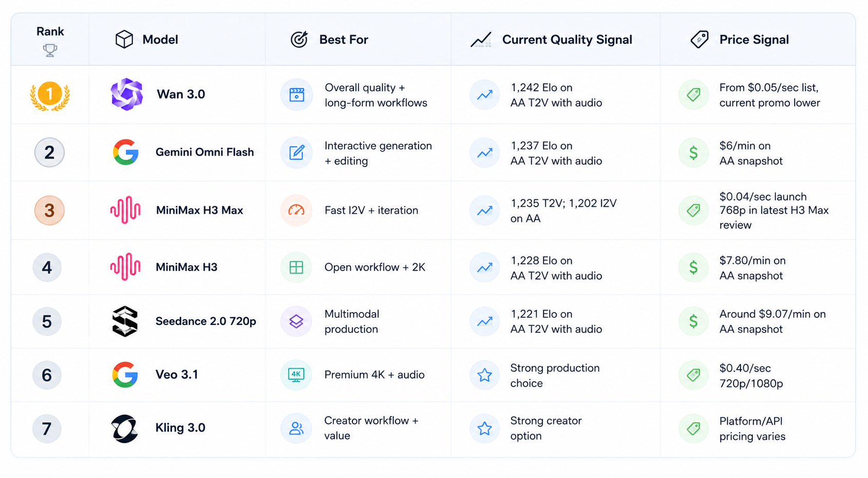Click the rank 2 silver badge

pyautogui.click(x=49, y=152)
